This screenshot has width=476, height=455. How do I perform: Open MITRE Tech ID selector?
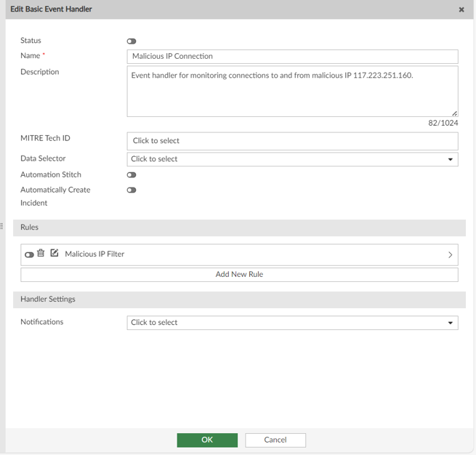pos(292,141)
